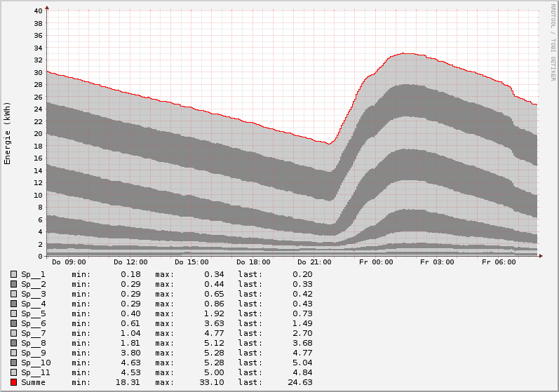Screen dimensions: 559x392
Task: Click the 'Fr 06:00' time label
Action: (499, 262)
